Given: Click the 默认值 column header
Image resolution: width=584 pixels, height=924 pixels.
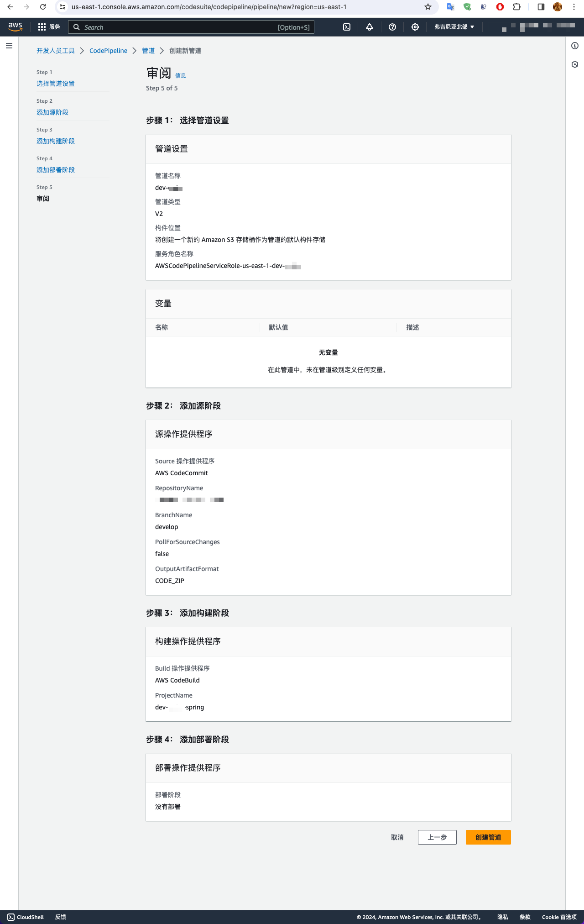Looking at the screenshot, I should click(x=278, y=327).
